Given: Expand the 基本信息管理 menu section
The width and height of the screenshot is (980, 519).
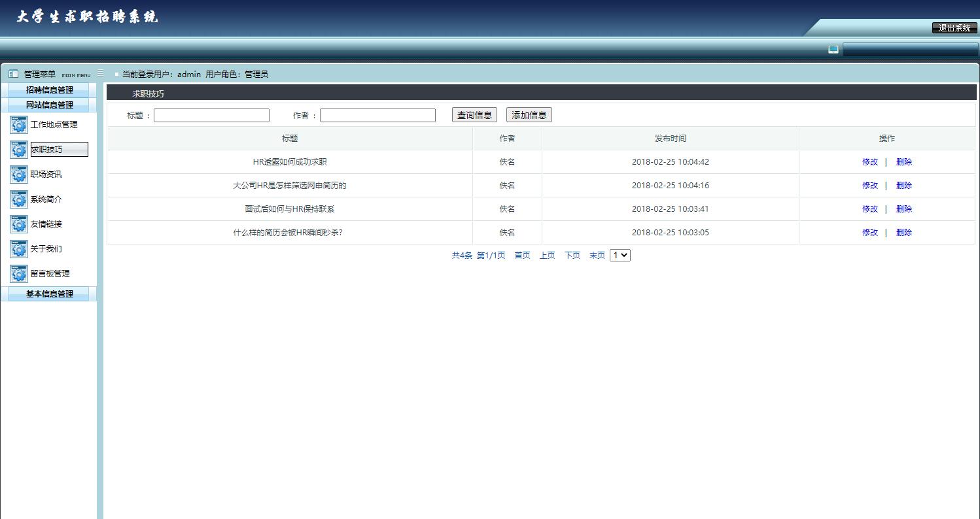Looking at the screenshot, I should tap(49, 294).
